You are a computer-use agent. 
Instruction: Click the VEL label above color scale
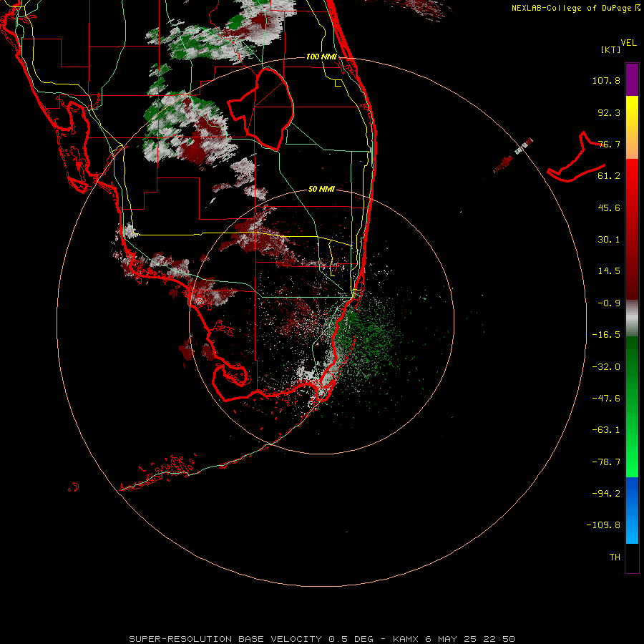628,43
